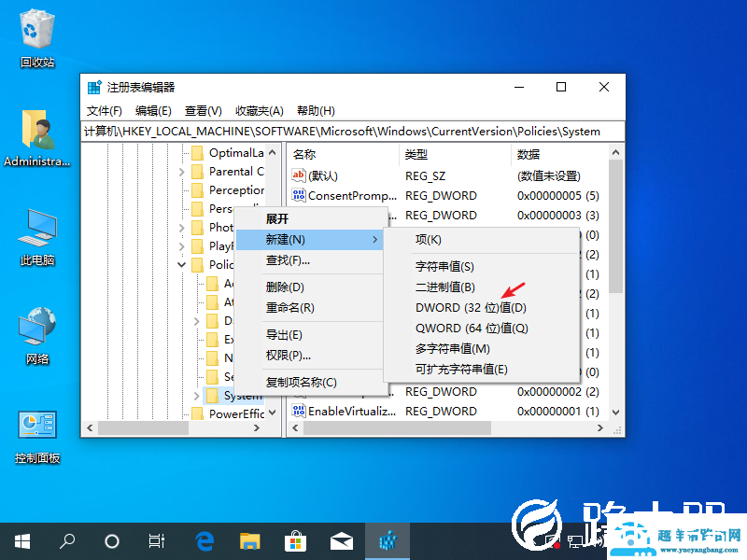Click values pane horizontal scroll right arrow
Image resolution: width=747 pixels, height=560 pixels.
click(600, 428)
